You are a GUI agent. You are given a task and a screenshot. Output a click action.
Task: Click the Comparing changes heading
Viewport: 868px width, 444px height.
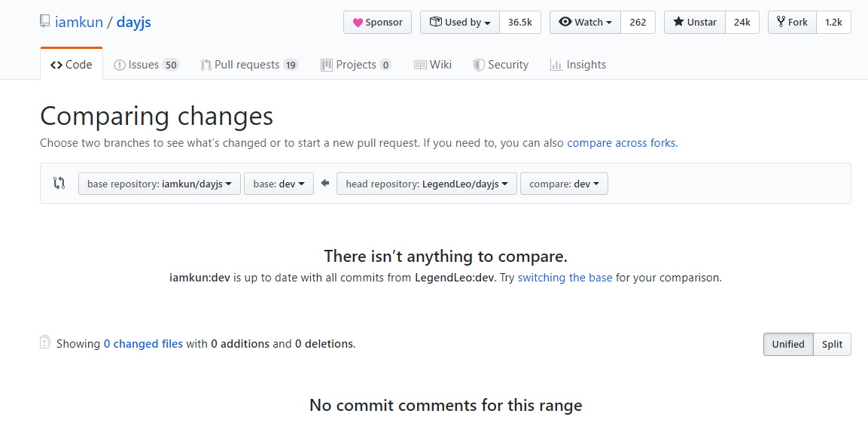pyautogui.click(x=157, y=116)
